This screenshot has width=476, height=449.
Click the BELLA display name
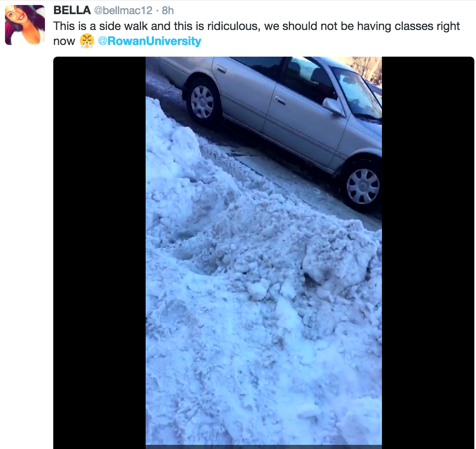pos(72,10)
